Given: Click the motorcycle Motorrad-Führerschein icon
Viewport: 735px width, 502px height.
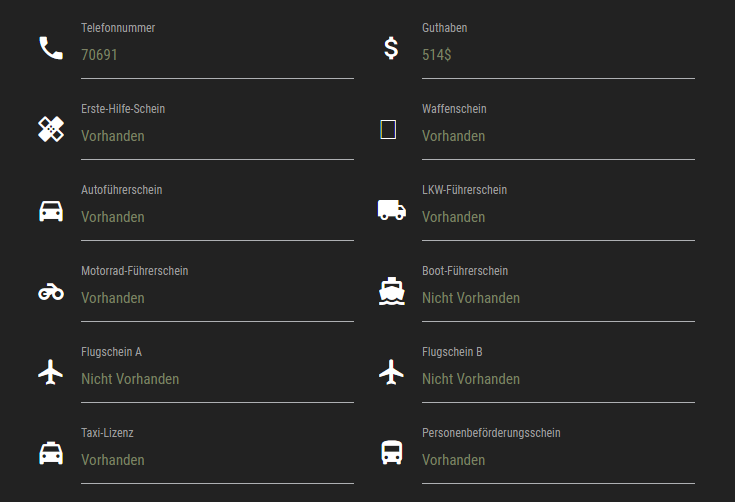Looking at the screenshot, I should tap(51, 291).
